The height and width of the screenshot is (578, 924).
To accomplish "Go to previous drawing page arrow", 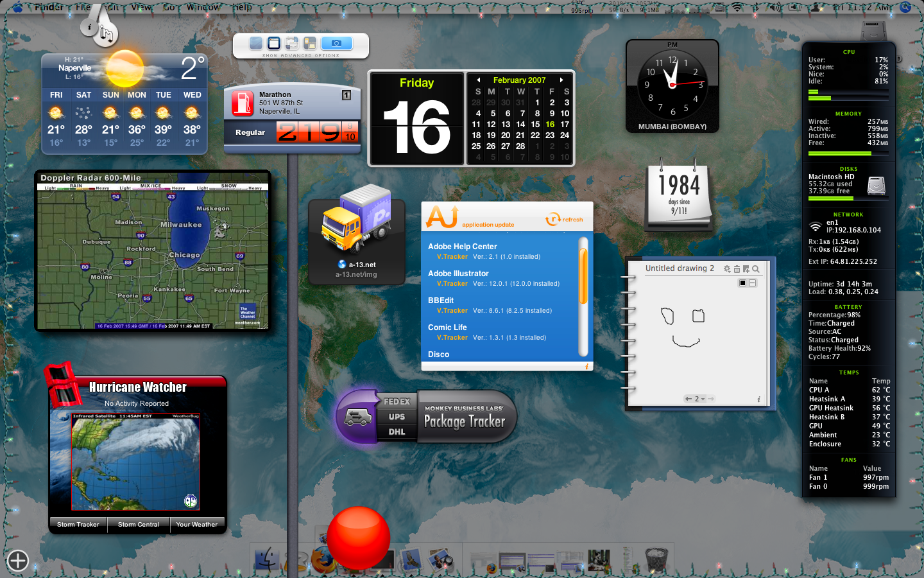I will [x=688, y=399].
